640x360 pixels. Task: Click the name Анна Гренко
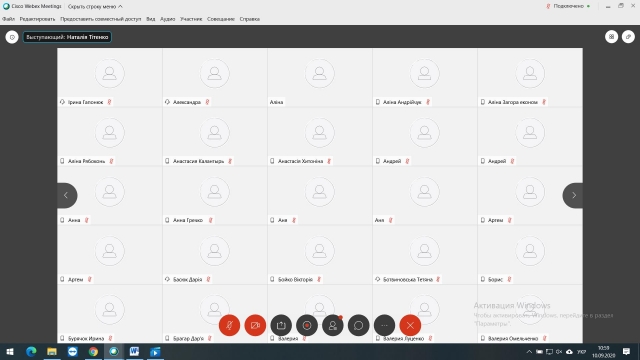click(x=188, y=220)
